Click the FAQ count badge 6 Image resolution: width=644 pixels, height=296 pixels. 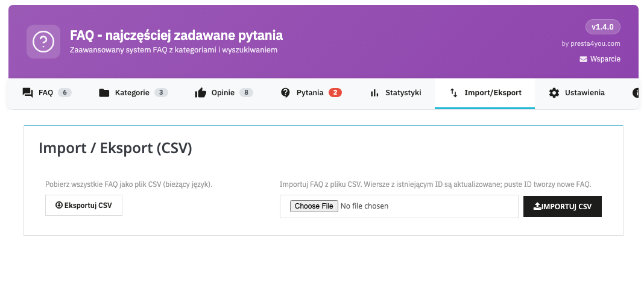click(x=65, y=93)
